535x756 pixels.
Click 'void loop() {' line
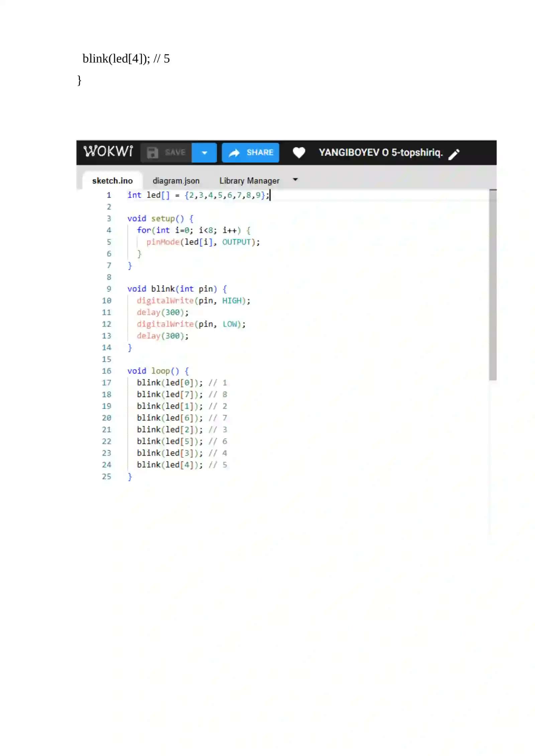click(x=158, y=371)
